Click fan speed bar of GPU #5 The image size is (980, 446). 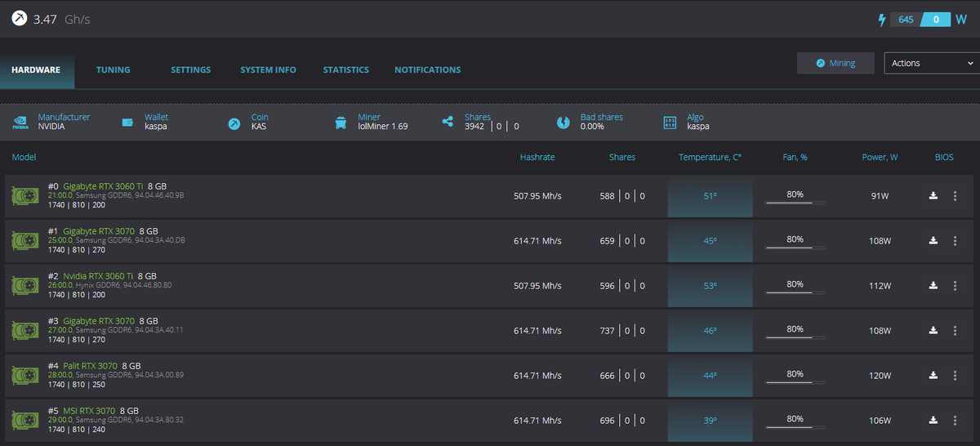(x=795, y=427)
